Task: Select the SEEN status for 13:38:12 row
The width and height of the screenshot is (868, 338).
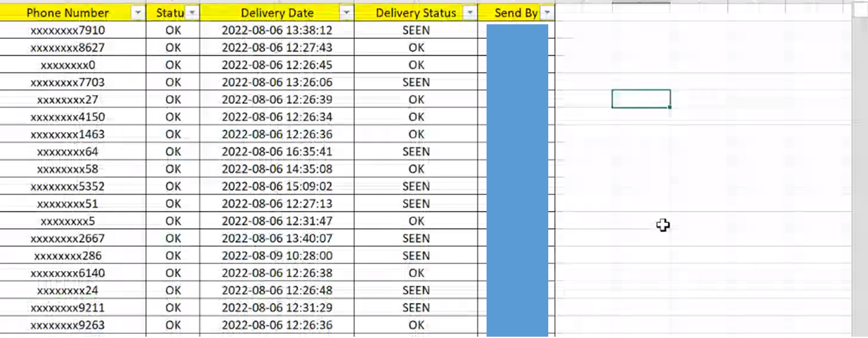Action: (x=416, y=30)
